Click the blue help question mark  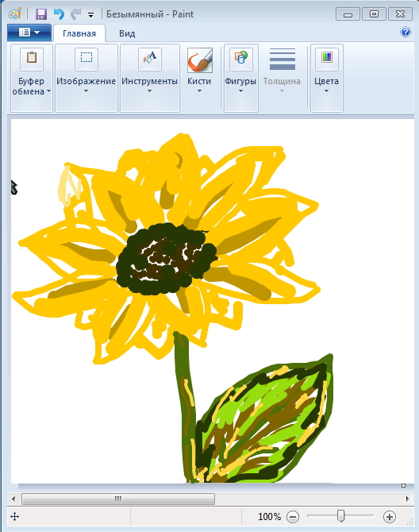(406, 33)
